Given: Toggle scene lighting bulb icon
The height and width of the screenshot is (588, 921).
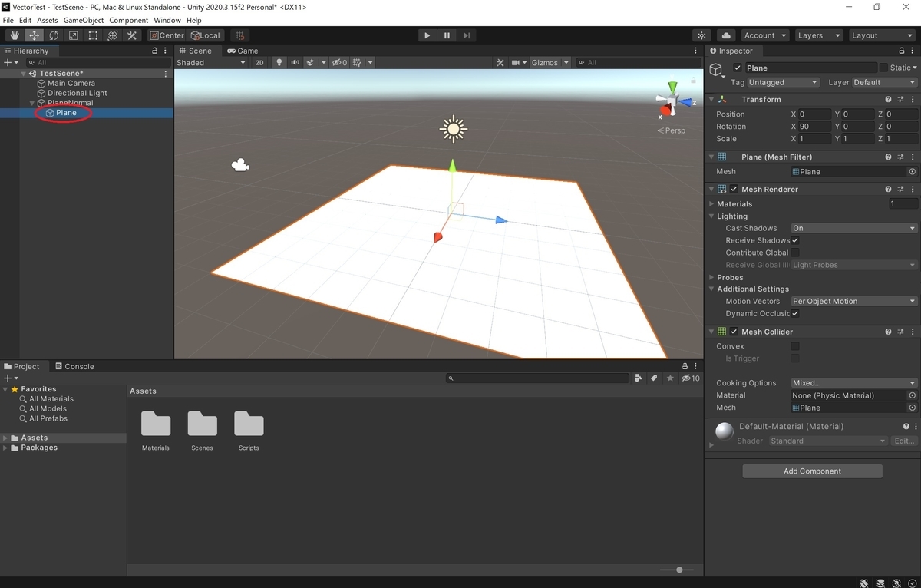Looking at the screenshot, I should tap(279, 63).
